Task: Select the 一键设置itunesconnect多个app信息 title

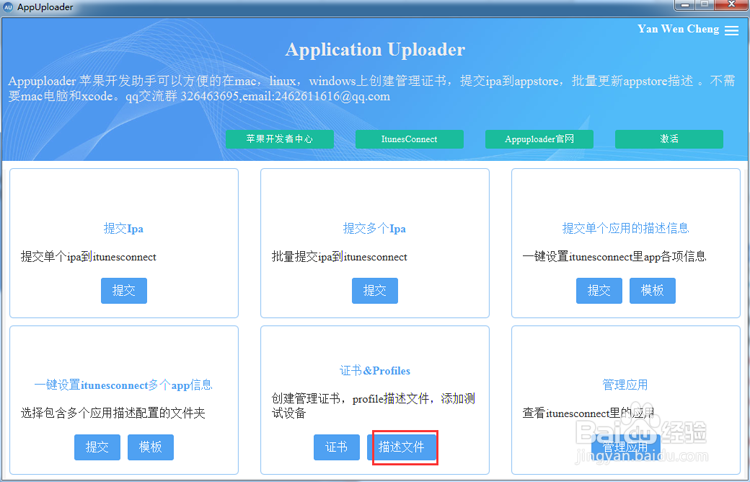Action: click(x=123, y=385)
